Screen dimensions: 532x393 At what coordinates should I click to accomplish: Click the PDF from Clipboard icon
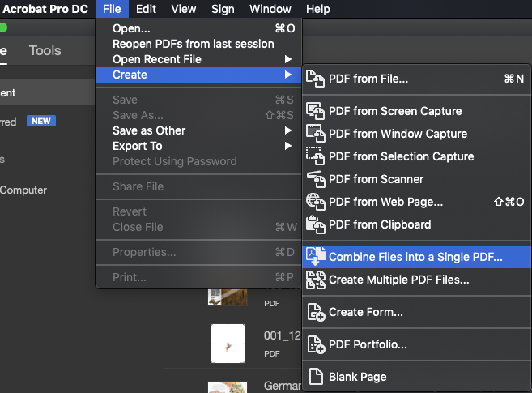click(315, 224)
